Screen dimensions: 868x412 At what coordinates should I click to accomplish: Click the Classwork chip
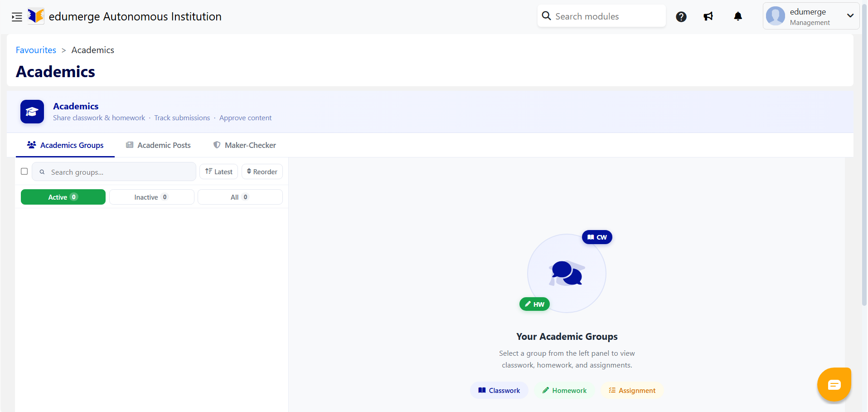click(x=499, y=390)
